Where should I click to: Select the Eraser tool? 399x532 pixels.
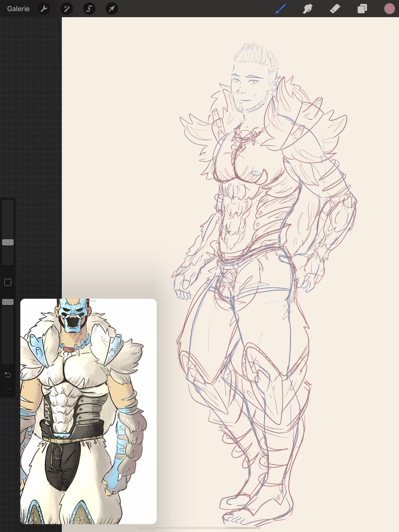point(335,8)
